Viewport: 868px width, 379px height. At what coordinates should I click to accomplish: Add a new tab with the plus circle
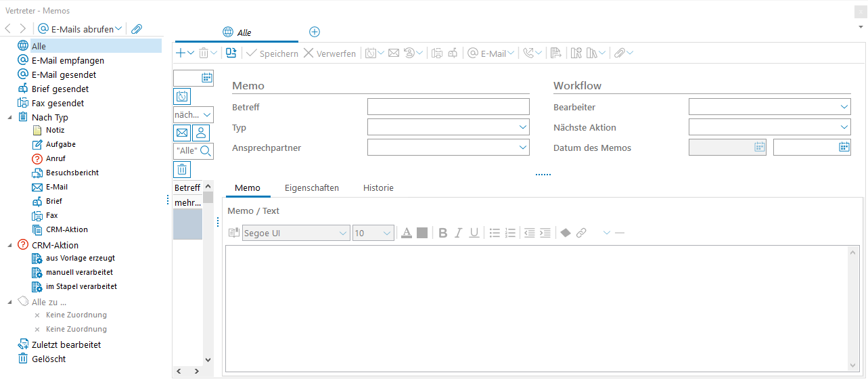(315, 32)
